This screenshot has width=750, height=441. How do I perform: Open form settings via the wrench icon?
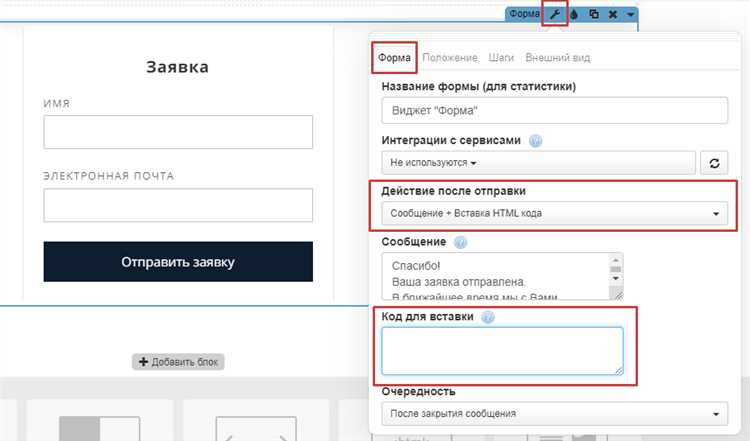coord(555,14)
